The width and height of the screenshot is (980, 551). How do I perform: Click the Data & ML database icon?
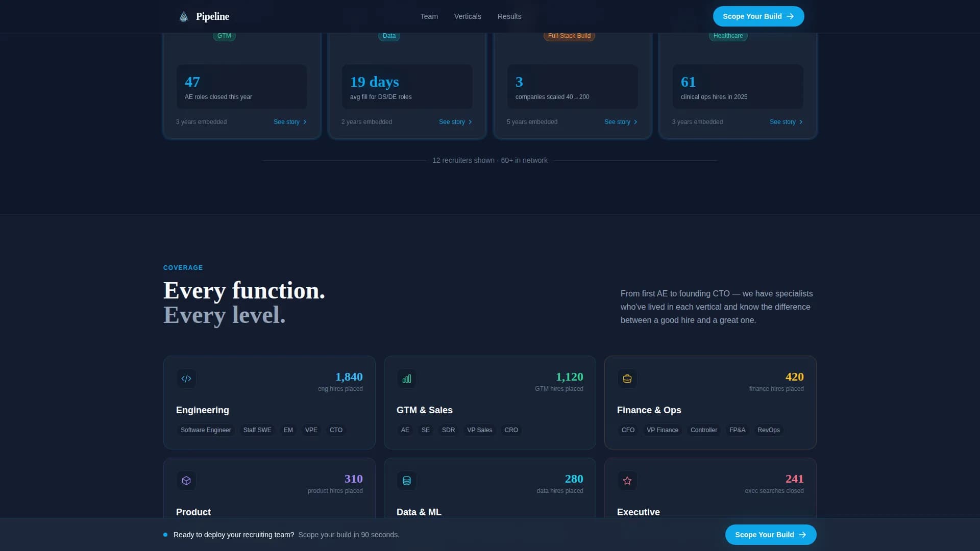tap(407, 481)
